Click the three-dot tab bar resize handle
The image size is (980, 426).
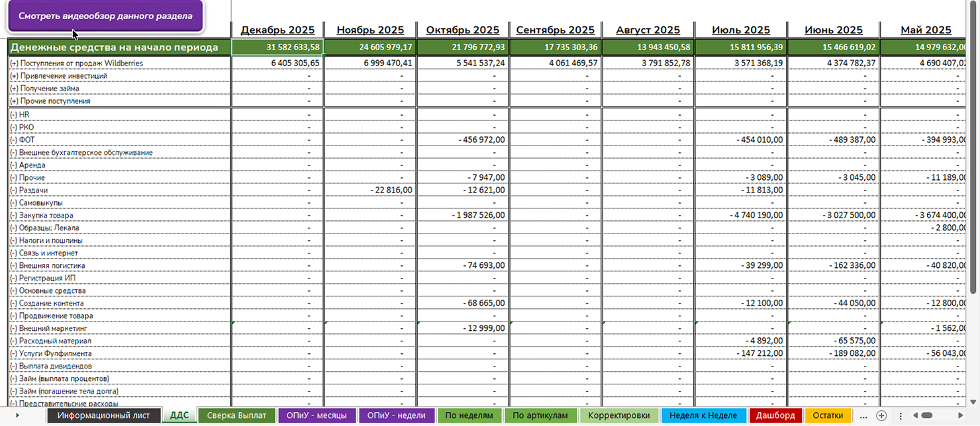pos(901,415)
